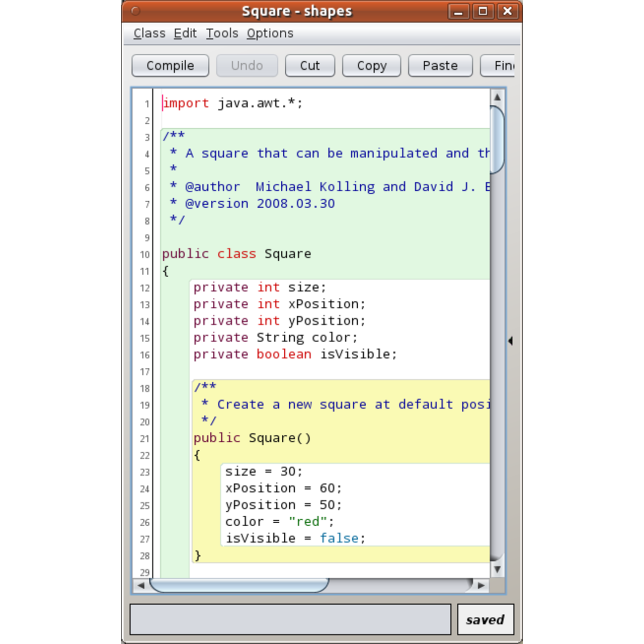The height and width of the screenshot is (644, 644).
Task: Expand the side panel using black arrow
Action: (510, 341)
